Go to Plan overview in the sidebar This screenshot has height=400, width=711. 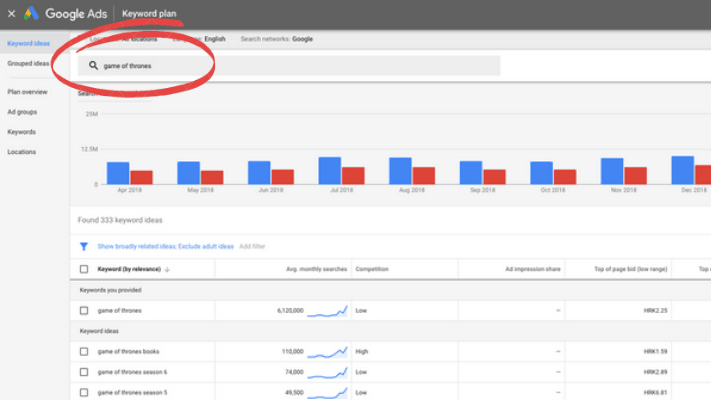[27, 92]
